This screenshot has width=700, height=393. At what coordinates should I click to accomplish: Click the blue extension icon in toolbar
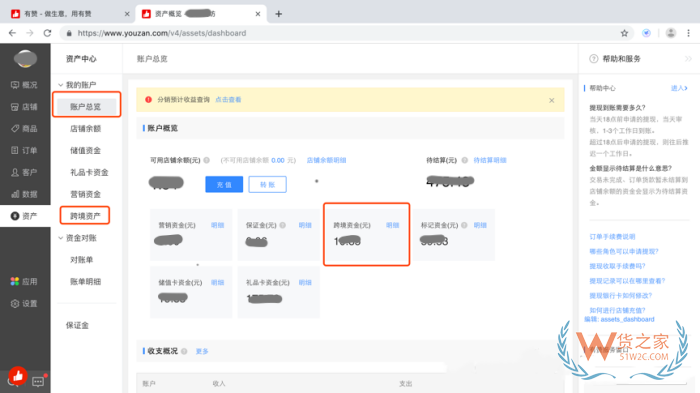click(x=646, y=33)
